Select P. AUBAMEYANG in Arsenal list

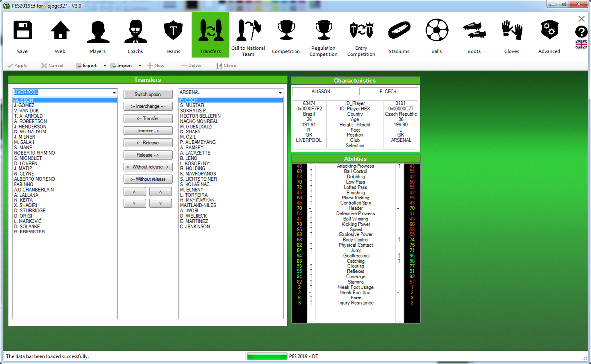click(x=231, y=142)
